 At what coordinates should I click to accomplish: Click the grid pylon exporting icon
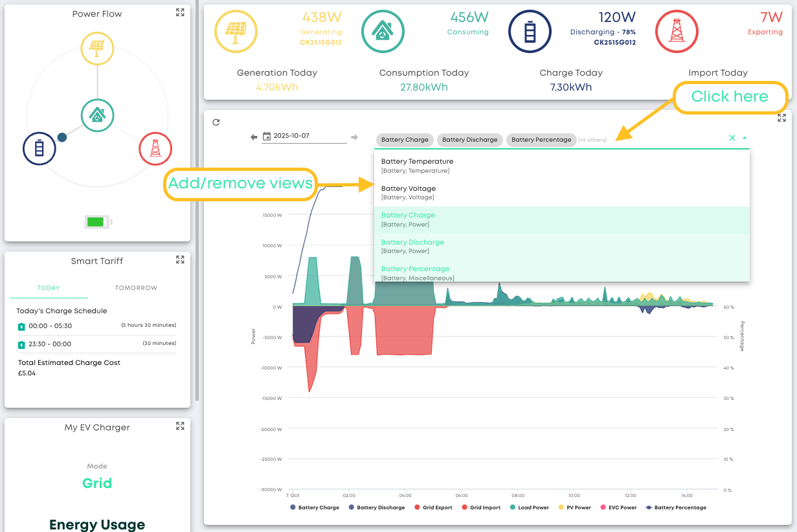(x=676, y=32)
